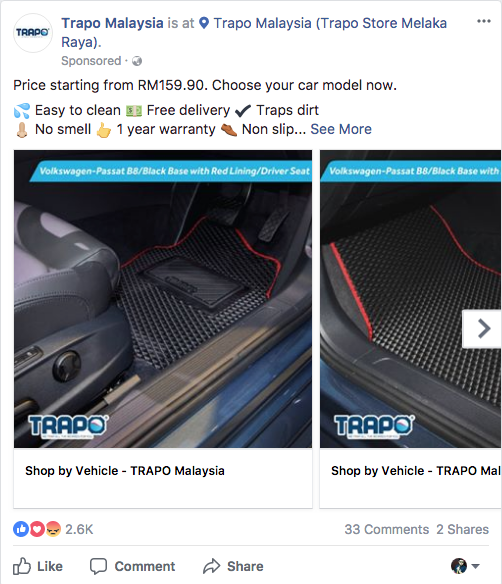Share the Trapo Malaysia post

click(x=233, y=566)
